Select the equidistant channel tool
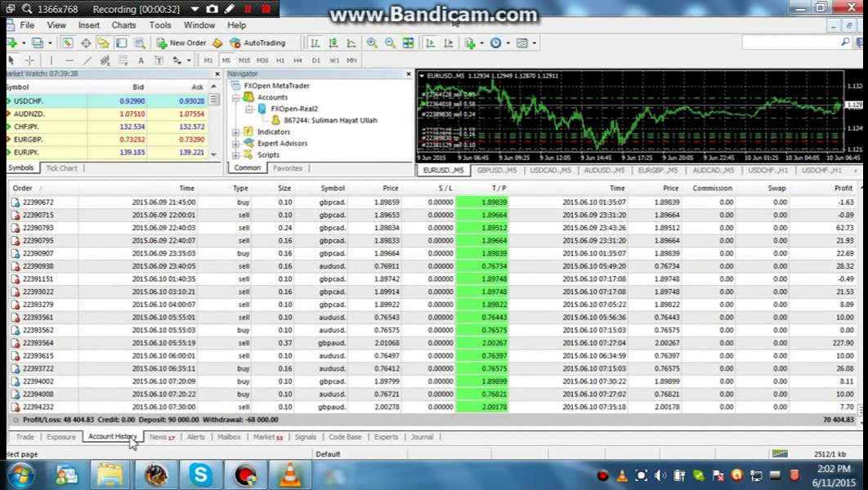The width and height of the screenshot is (868, 490). (105, 60)
